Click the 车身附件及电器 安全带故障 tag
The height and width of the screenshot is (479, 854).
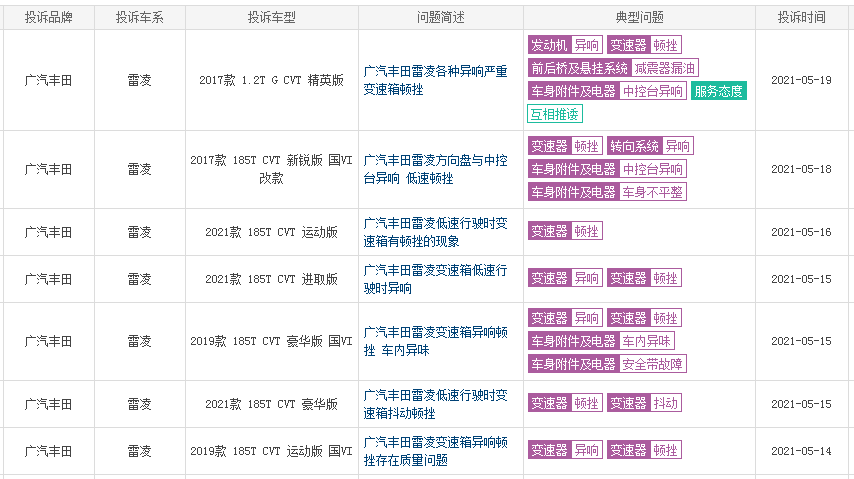coord(607,364)
